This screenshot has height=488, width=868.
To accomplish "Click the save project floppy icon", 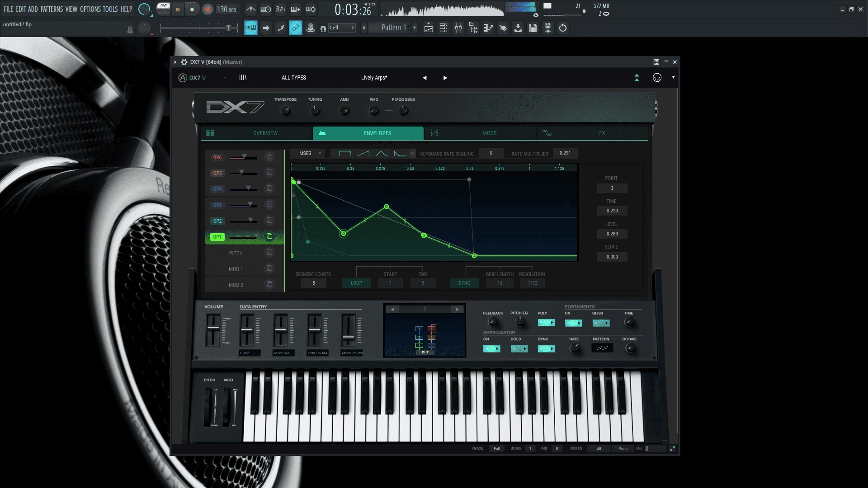I will click(x=533, y=28).
